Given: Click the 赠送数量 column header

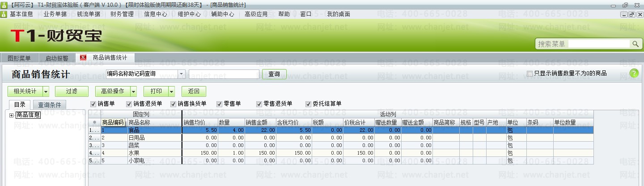Looking at the screenshot, I should tap(388, 122).
